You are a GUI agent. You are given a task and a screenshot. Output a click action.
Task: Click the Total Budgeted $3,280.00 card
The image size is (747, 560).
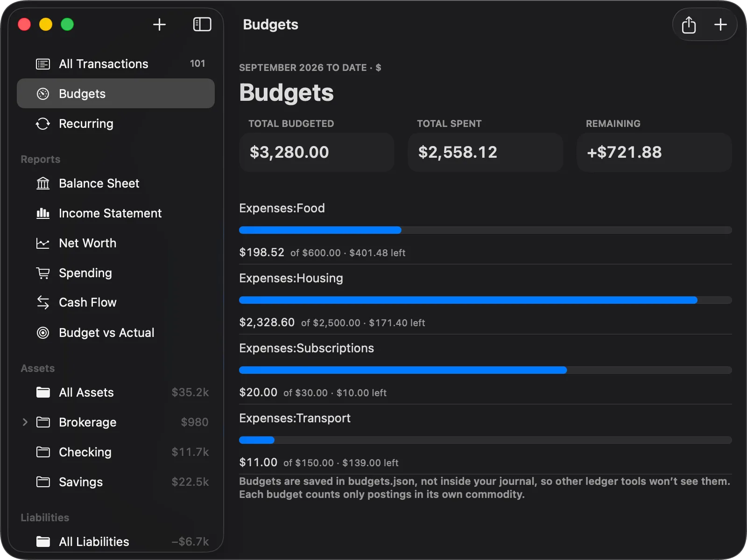317,152
